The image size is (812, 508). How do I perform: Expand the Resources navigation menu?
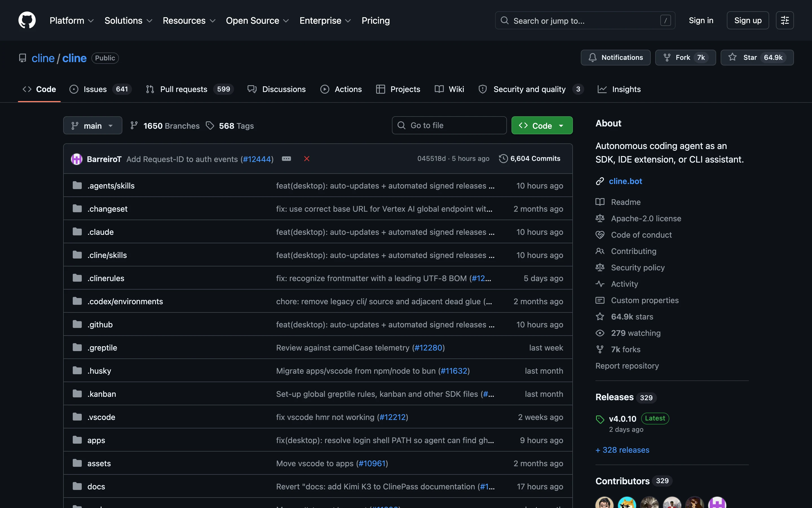[x=189, y=21]
